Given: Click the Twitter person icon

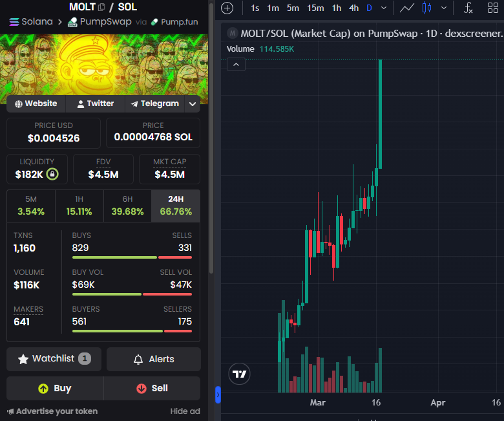Looking at the screenshot, I should click(81, 104).
